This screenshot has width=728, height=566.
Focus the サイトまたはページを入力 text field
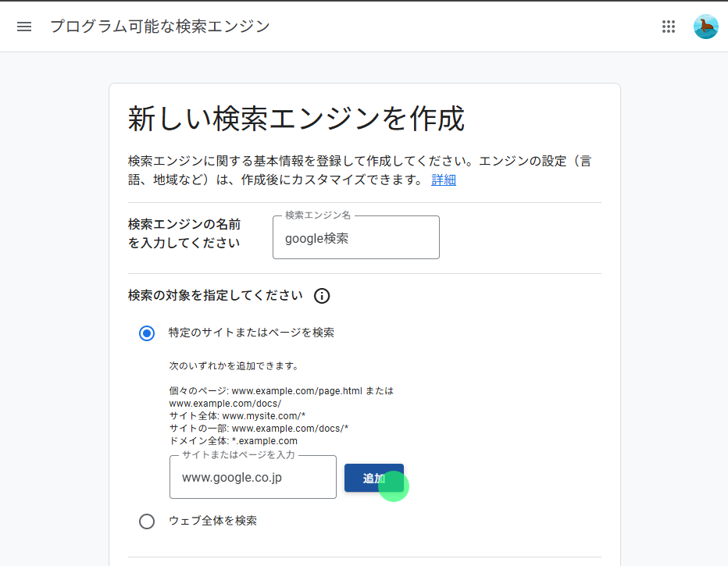point(252,477)
